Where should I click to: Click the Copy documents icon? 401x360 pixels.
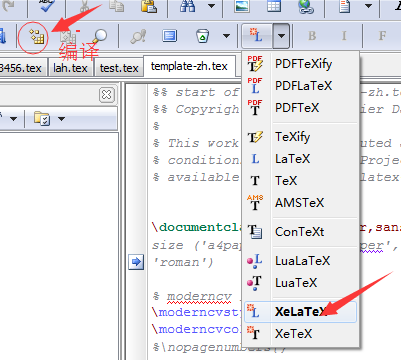pyautogui.click(x=117, y=6)
